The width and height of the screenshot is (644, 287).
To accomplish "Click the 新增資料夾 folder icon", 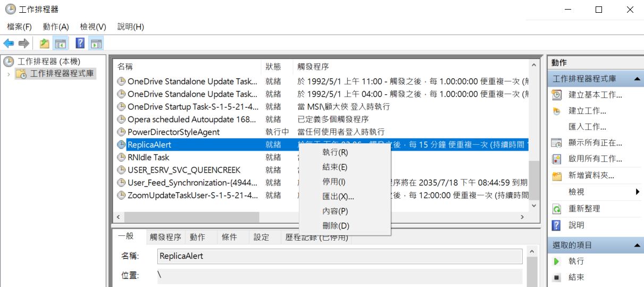I will pyautogui.click(x=557, y=176).
